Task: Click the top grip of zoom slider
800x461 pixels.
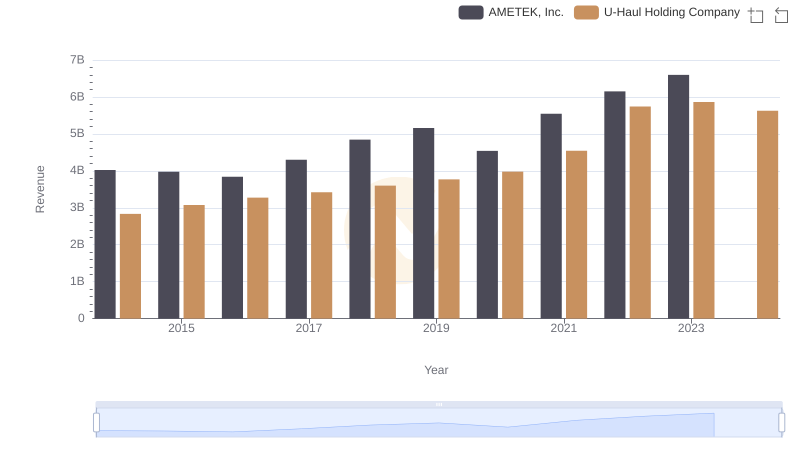Action: click(x=439, y=404)
